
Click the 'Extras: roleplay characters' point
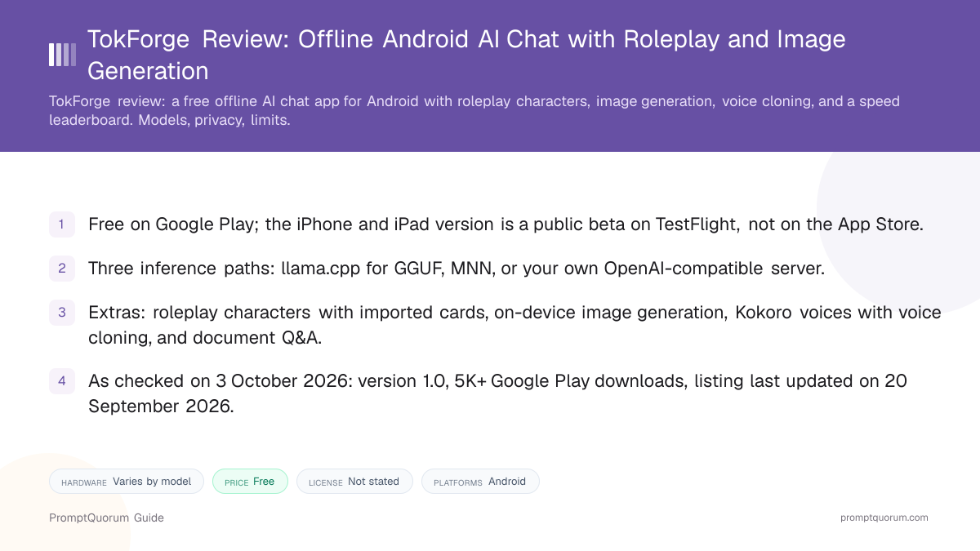click(x=514, y=325)
